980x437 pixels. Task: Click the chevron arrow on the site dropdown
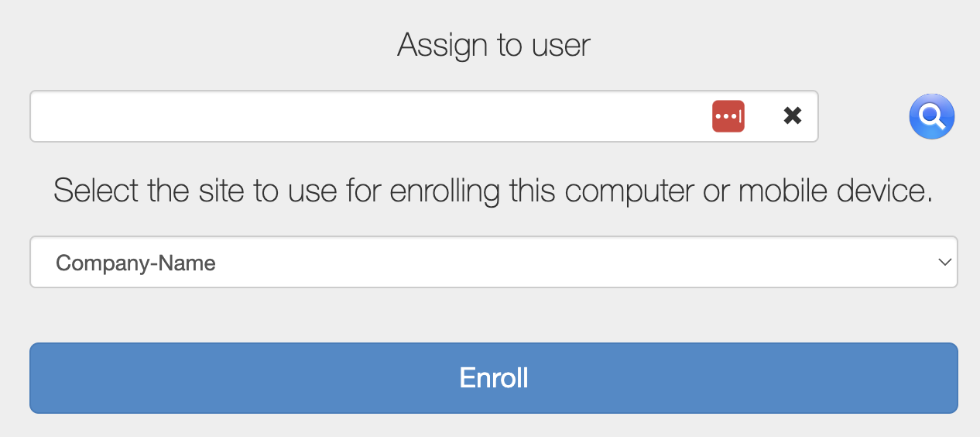pyautogui.click(x=944, y=262)
